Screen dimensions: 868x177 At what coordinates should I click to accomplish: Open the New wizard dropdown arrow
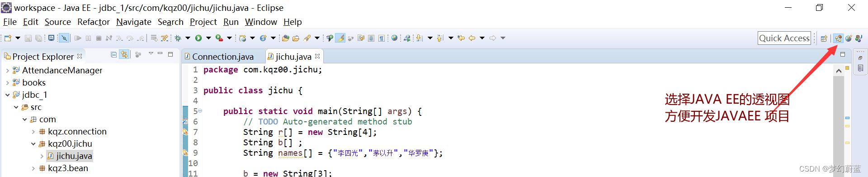tap(18, 38)
